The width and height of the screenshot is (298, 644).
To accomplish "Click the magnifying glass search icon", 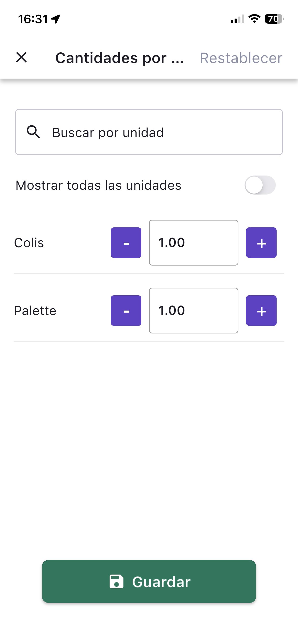I will click(x=33, y=132).
